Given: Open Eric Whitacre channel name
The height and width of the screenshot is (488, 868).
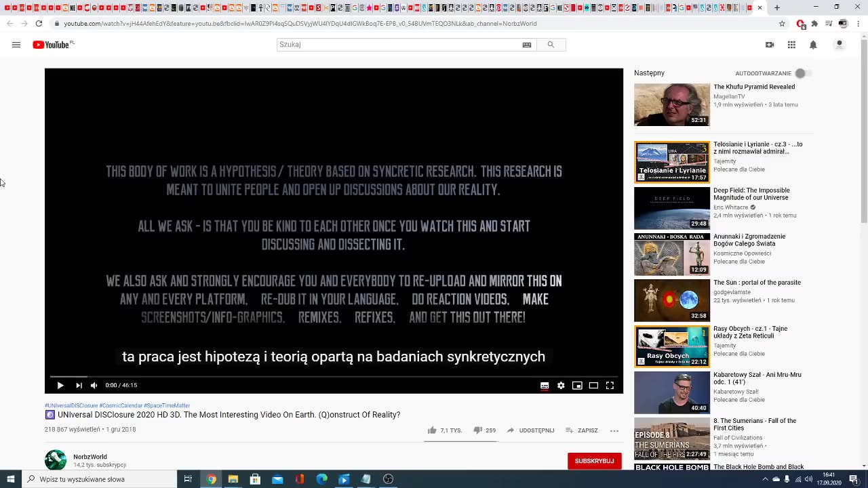Looking at the screenshot, I should (x=731, y=207).
